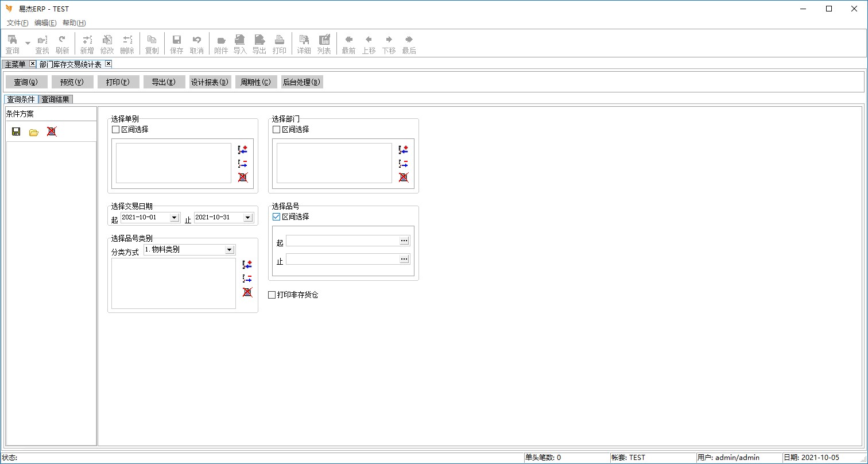Click remove icon beside 选择部门 list
Image resolution: width=868 pixels, height=464 pixels.
404,164
